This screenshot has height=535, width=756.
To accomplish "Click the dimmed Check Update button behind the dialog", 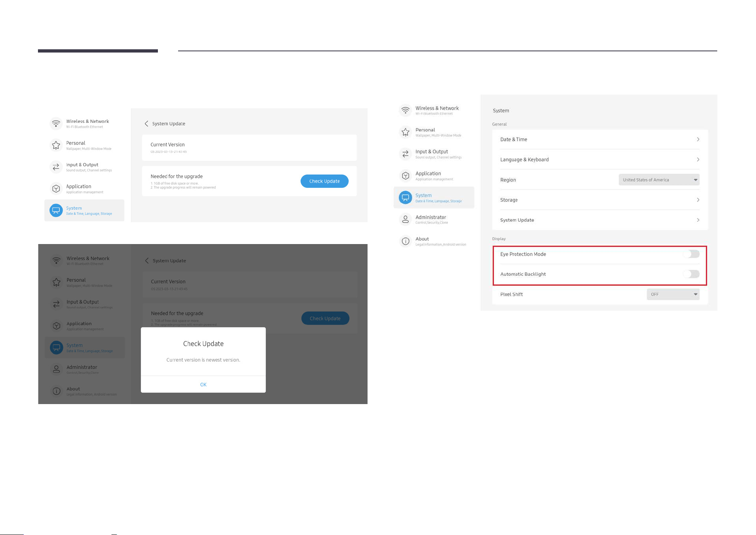I will pyautogui.click(x=325, y=318).
